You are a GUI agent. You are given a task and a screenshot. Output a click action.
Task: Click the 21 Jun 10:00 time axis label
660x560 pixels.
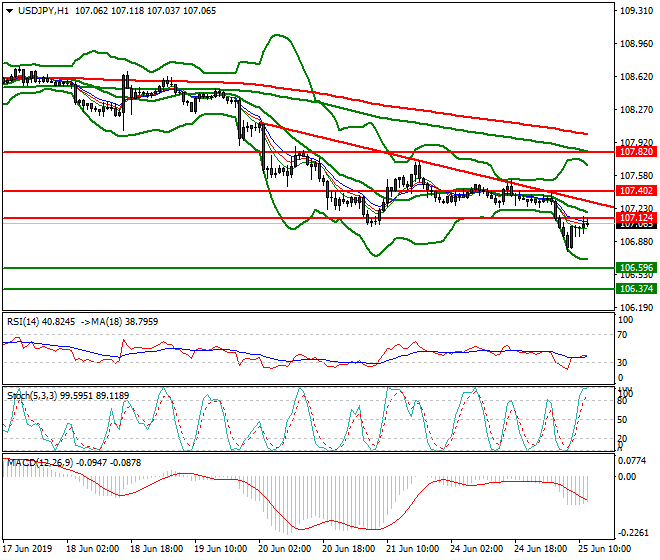tap(412, 549)
